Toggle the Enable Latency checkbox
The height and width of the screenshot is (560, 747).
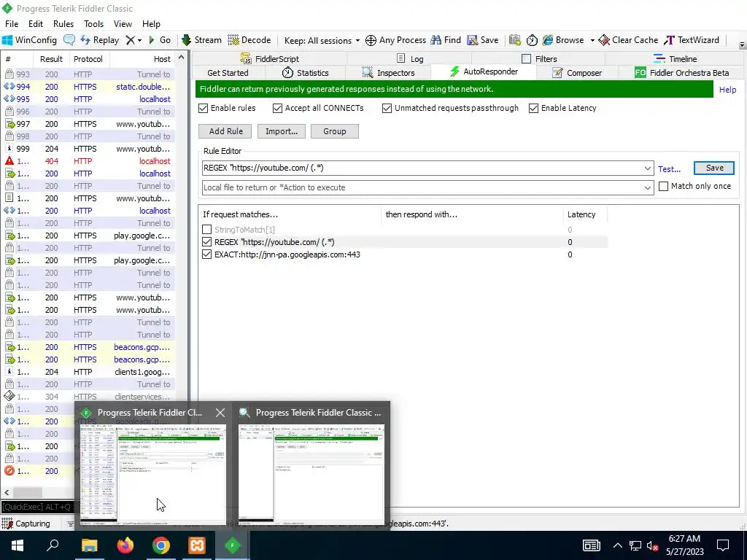coord(533,108)
